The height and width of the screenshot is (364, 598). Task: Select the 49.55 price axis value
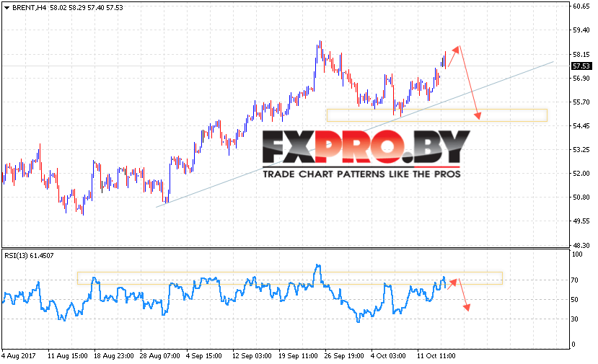click(581, 221)
